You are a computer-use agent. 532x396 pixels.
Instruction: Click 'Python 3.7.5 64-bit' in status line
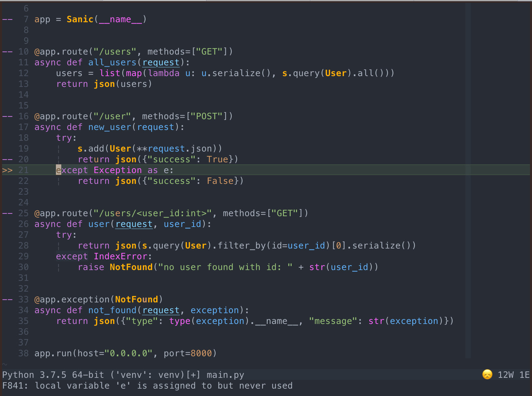coord(53,375)
